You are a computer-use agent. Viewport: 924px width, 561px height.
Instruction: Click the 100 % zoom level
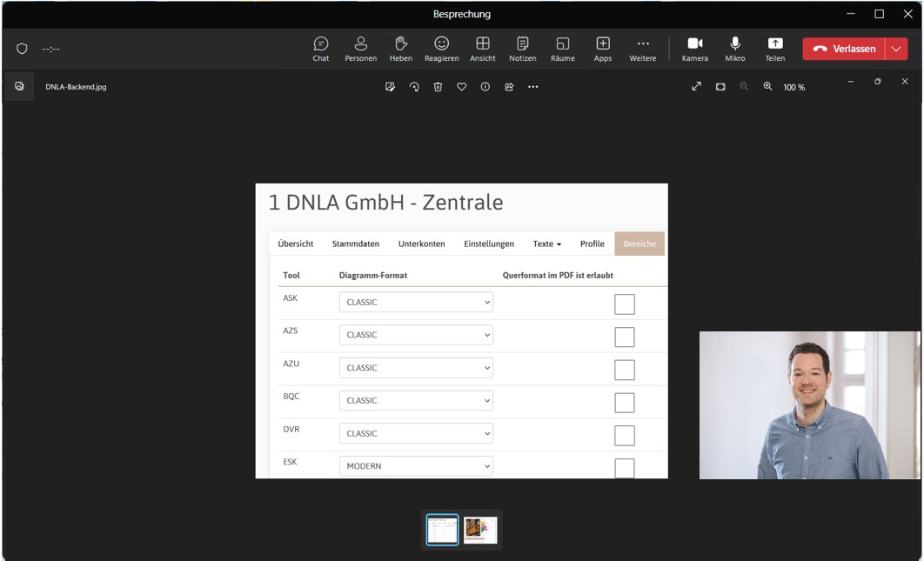coord(793,87)
